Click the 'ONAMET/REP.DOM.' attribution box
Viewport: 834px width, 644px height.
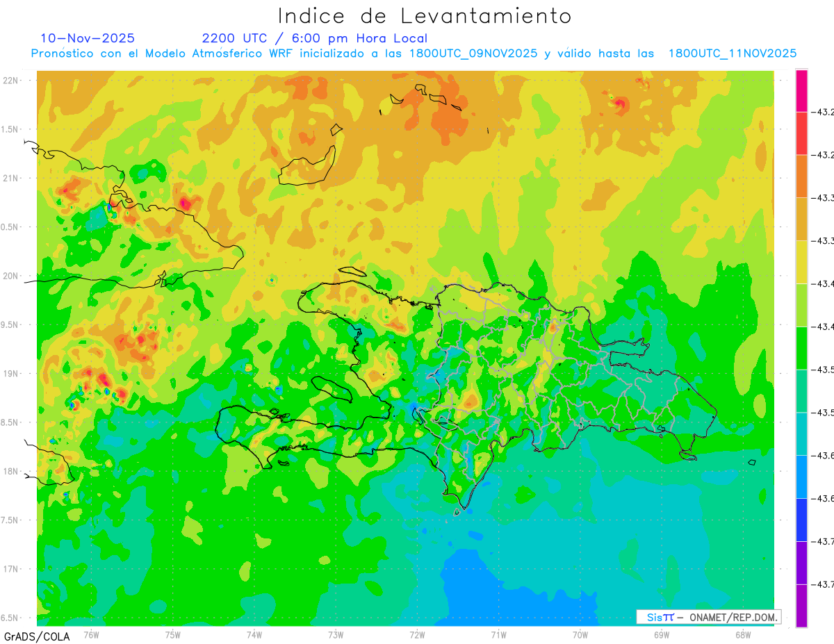pos(708,617)
